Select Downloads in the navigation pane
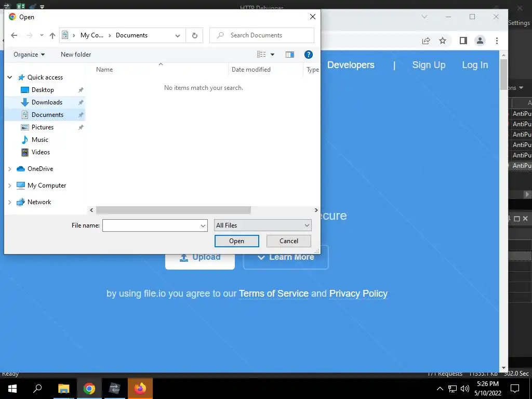The width and height of the screenshot is (532, 399). pyautogui.click(x=47, y=102)
